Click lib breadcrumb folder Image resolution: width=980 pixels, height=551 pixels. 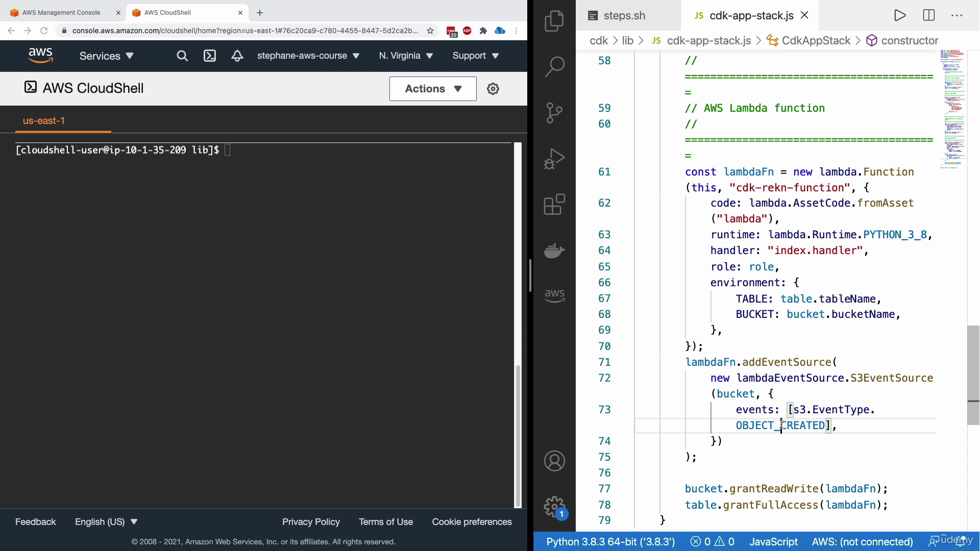pyautogui.click(x=628, y=41)
